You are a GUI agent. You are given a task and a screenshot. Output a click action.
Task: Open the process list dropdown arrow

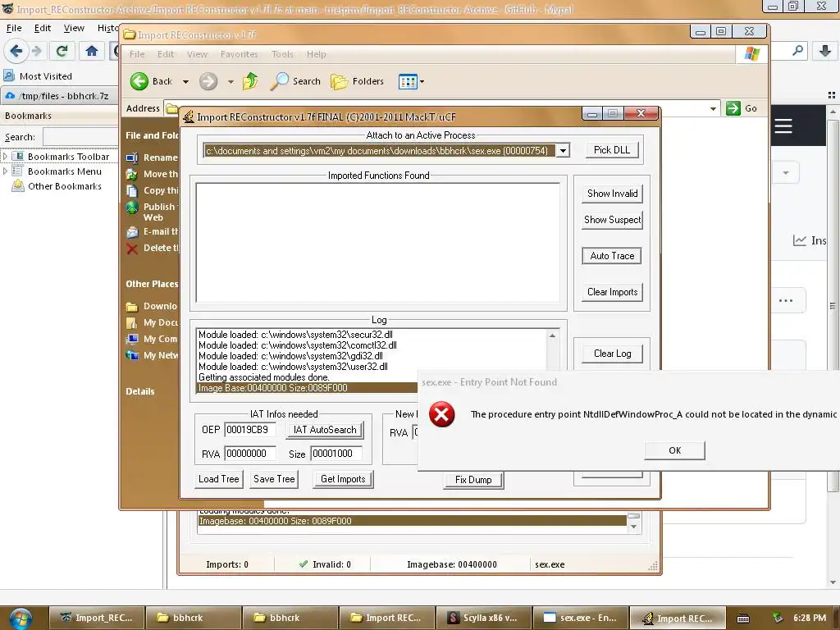pyautogui.click(x=563, y=151)
